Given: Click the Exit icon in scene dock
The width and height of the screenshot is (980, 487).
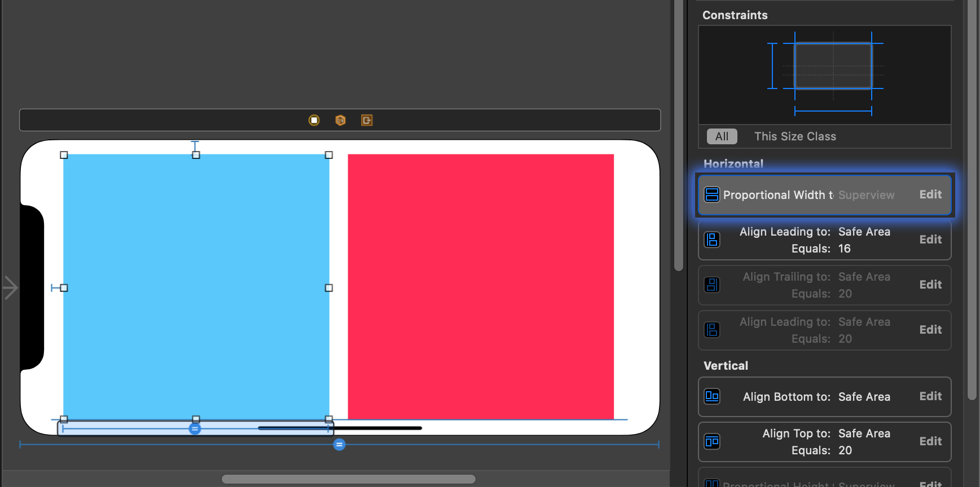Looking at the screenshot, I should point(367,120).
